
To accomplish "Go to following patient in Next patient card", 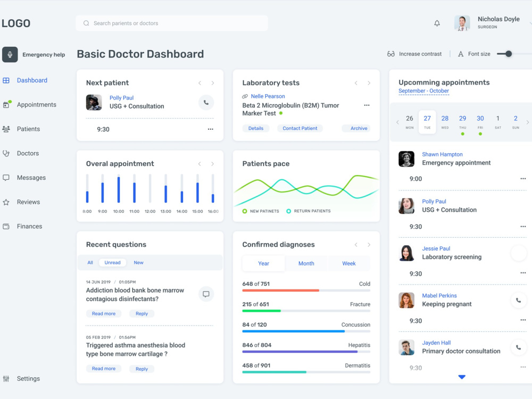I will click(213, 83).
